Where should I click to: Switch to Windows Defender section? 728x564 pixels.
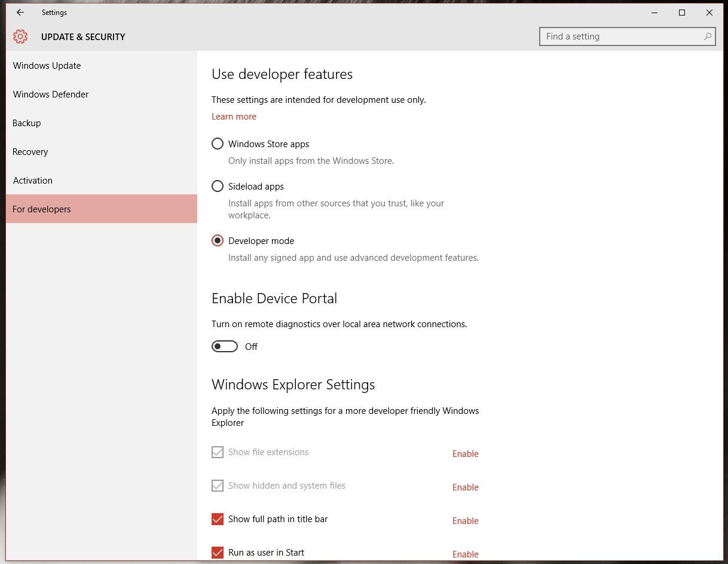coord(51,94)
